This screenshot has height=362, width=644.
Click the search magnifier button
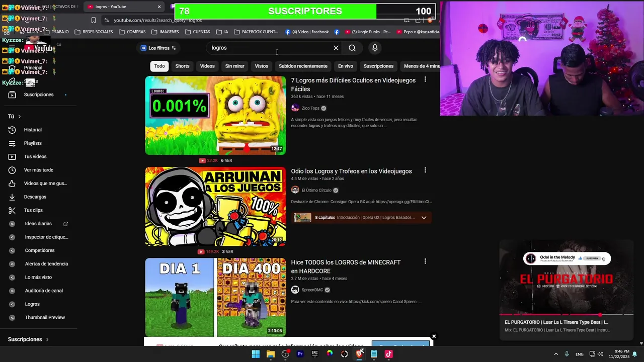click(x=352, y=48)
